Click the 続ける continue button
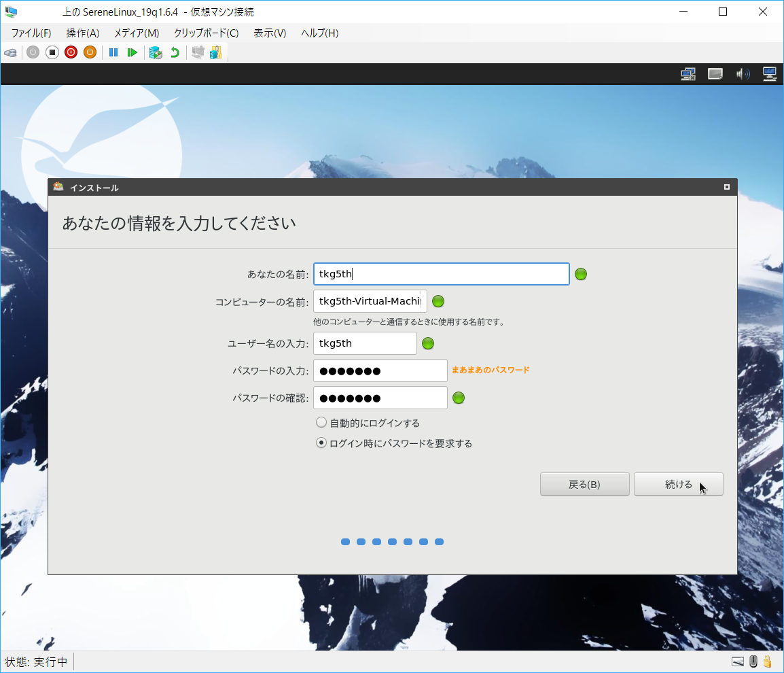The width and height of the screenshot is (784, 673). coord(679,485)
